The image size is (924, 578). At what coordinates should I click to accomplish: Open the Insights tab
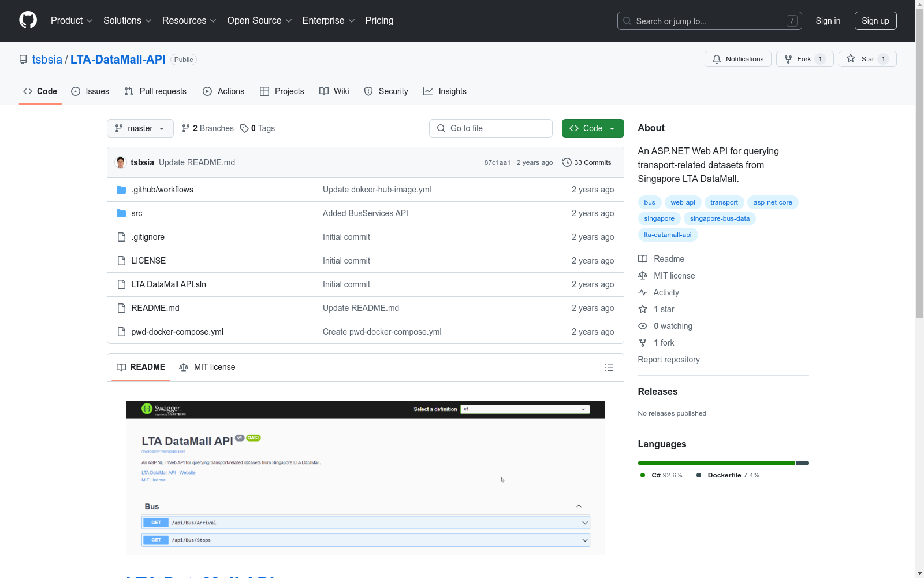445,91
